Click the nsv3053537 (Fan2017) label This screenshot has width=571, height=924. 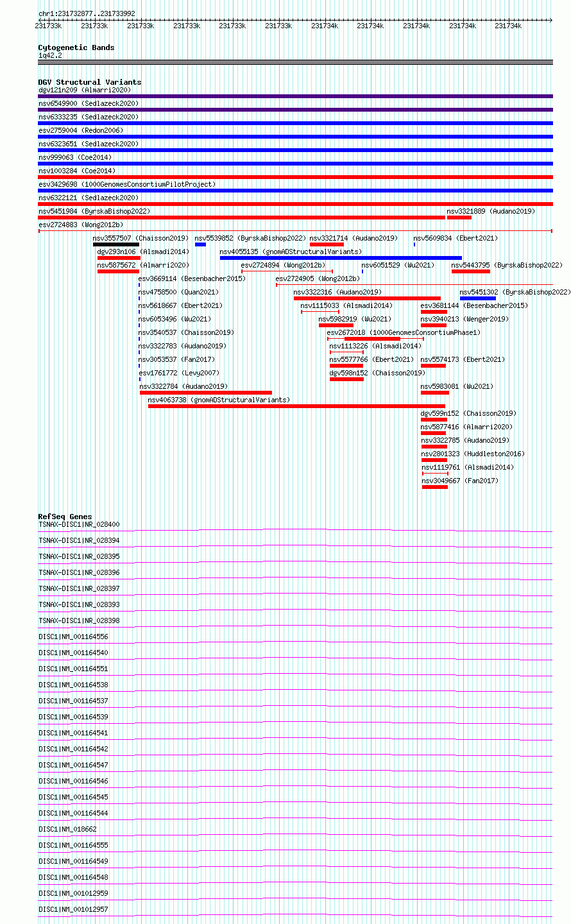click(176, 359)
